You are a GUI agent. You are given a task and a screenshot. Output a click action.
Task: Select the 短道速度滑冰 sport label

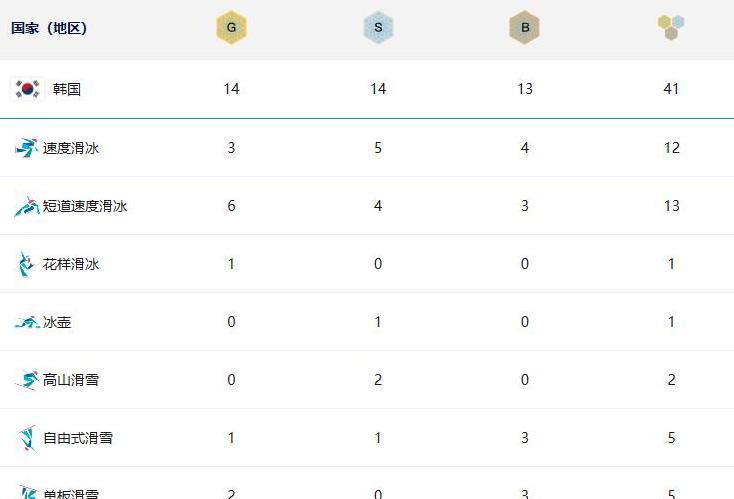tap(85, 206)
